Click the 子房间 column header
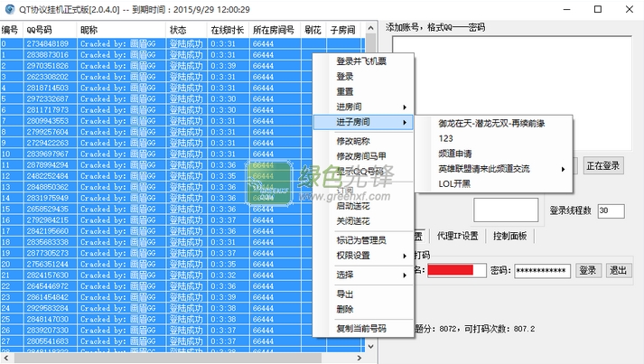Screen dimensions: 644x364 click(x=345, y=30)
